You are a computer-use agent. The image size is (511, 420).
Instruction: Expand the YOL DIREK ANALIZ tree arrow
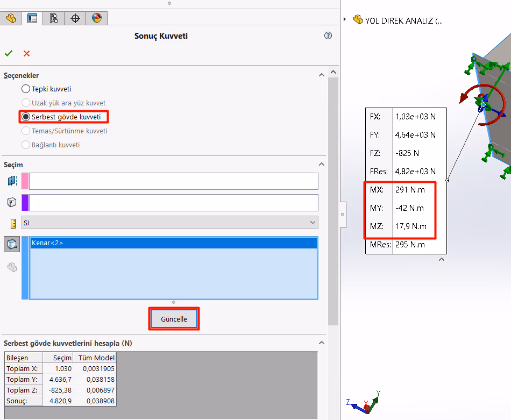[345, 19]
